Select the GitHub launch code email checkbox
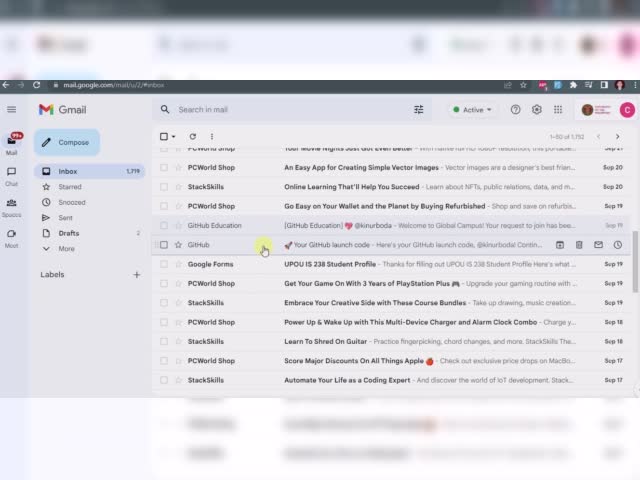 (x=164, y=245)
